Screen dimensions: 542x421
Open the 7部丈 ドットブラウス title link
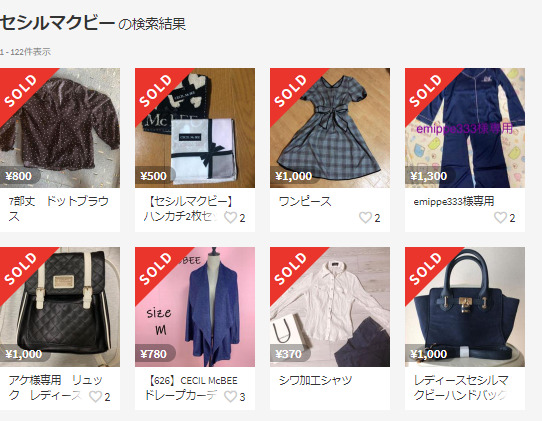59,209
